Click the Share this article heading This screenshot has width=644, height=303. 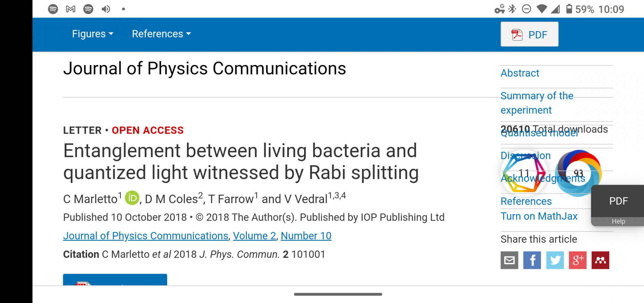[x=539, y=239]
